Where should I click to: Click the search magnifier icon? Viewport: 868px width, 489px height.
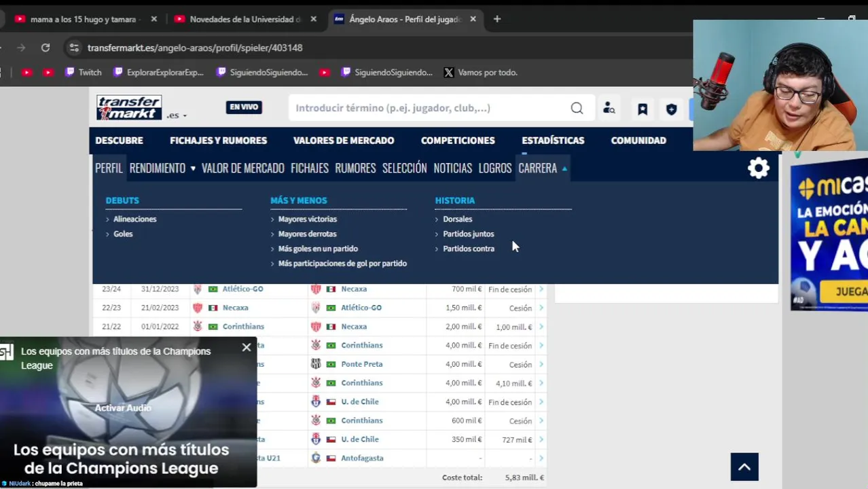click(577, 108)
